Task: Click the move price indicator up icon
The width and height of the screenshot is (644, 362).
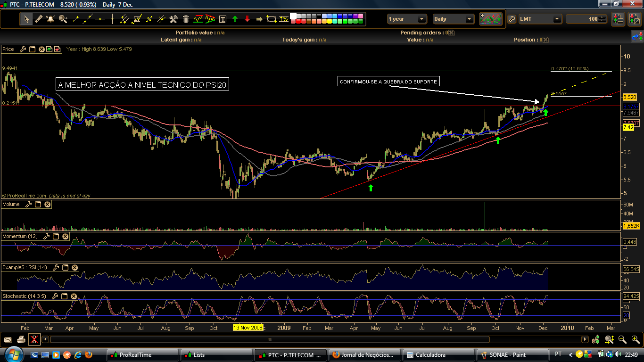Action: (x=49, y=49)
